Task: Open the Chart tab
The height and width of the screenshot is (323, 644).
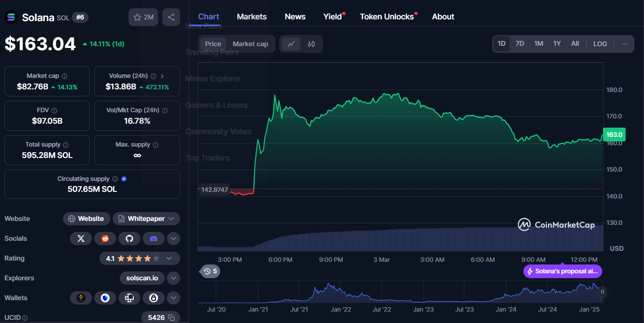Action: coord(209,17)
